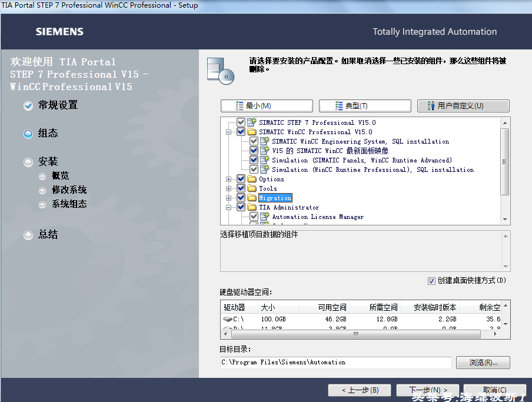Viewport: 532px width, 402px height.
Task: Click the 浏览(R)... browse button
Action: [x=483, y=363]
